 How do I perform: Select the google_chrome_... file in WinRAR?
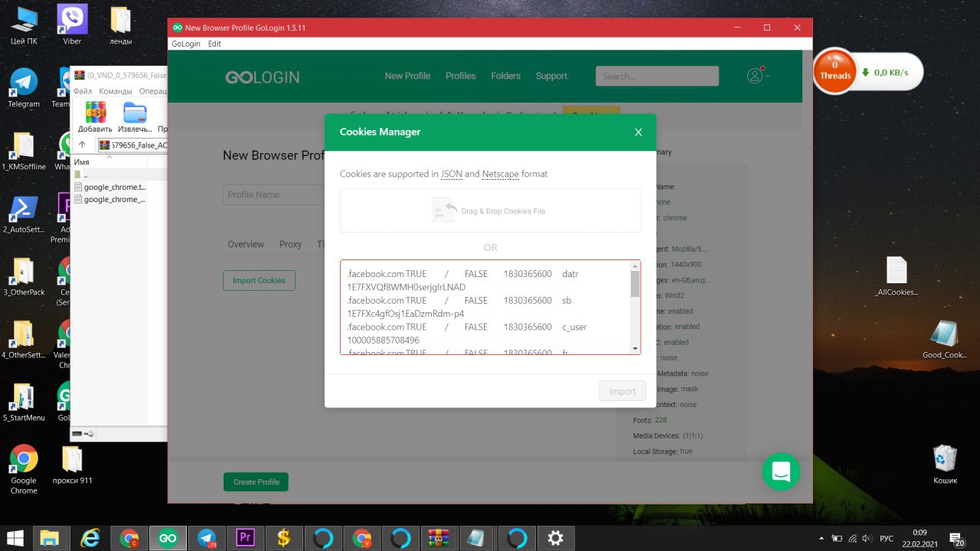pyautogui.click(x=109, y=199)
